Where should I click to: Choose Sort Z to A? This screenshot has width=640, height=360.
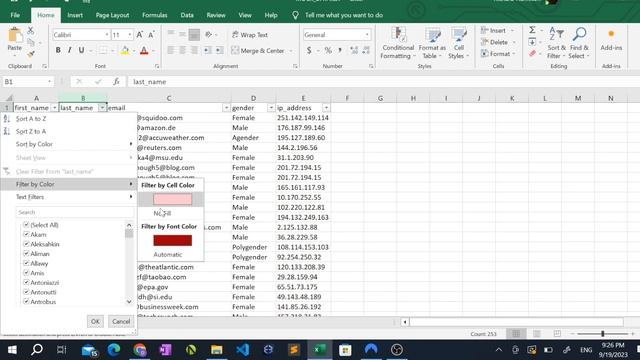point(69,131)
